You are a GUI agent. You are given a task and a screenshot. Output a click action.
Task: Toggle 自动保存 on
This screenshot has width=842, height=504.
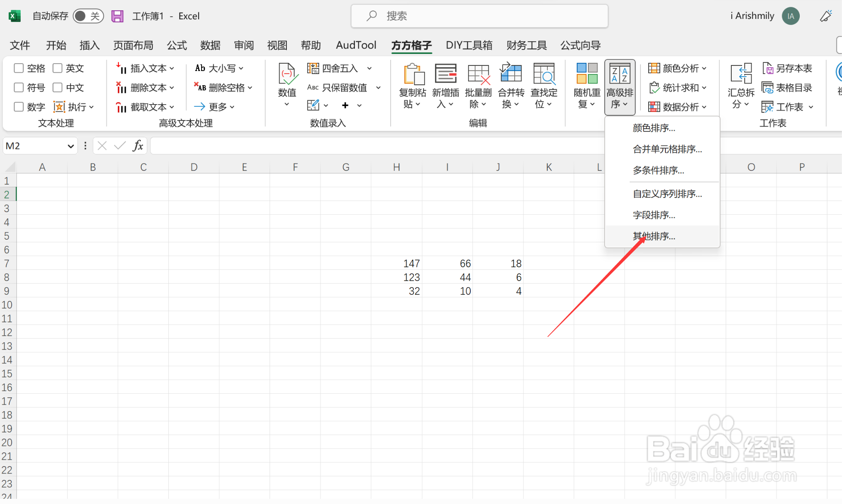tap(88, 16)
